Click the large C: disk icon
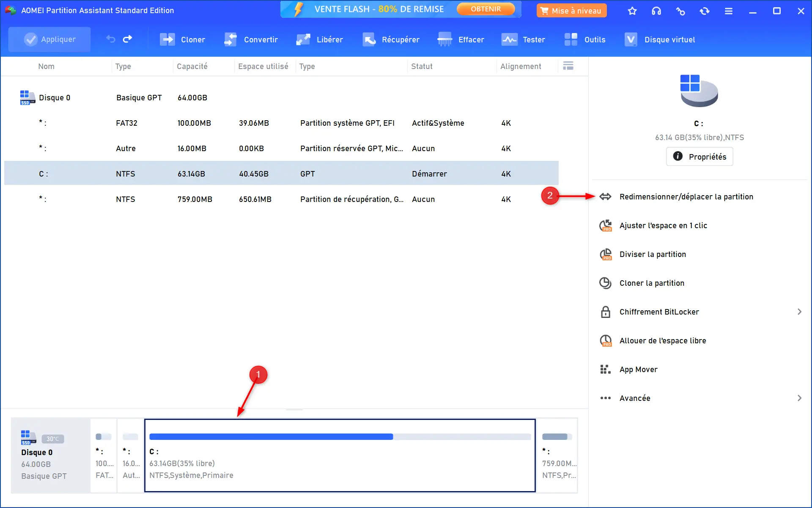This screenshot has width=812, height=508. 699,91
